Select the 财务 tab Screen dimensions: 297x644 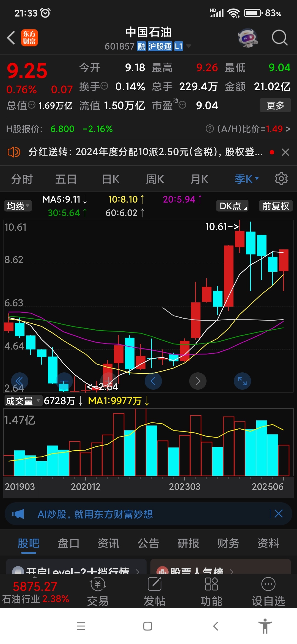click(x=228, y=543)
